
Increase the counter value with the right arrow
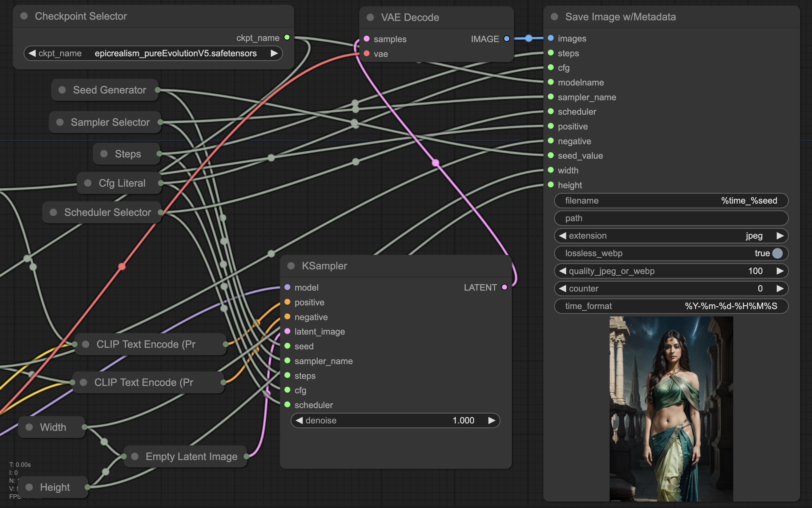click(x=780, y=289)
